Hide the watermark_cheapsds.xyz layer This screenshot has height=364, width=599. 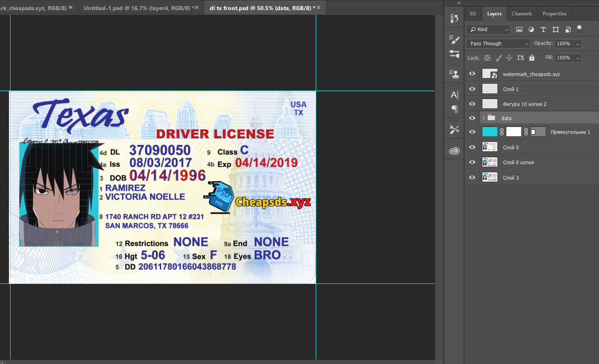(472, 74)
